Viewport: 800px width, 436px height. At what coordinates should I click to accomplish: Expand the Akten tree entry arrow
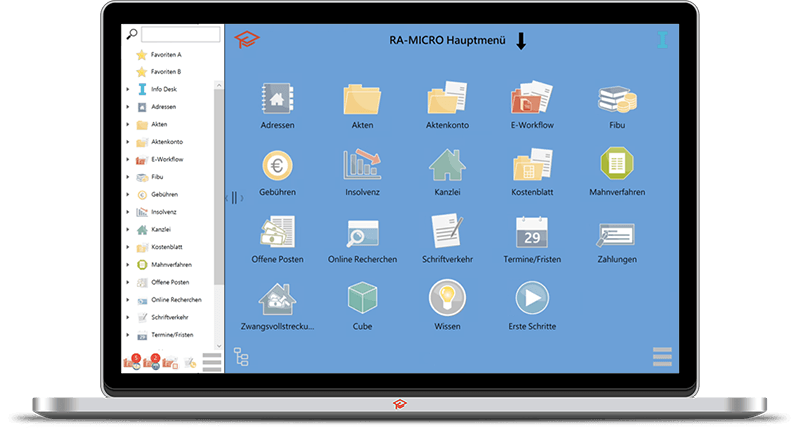tap(128, 124)
